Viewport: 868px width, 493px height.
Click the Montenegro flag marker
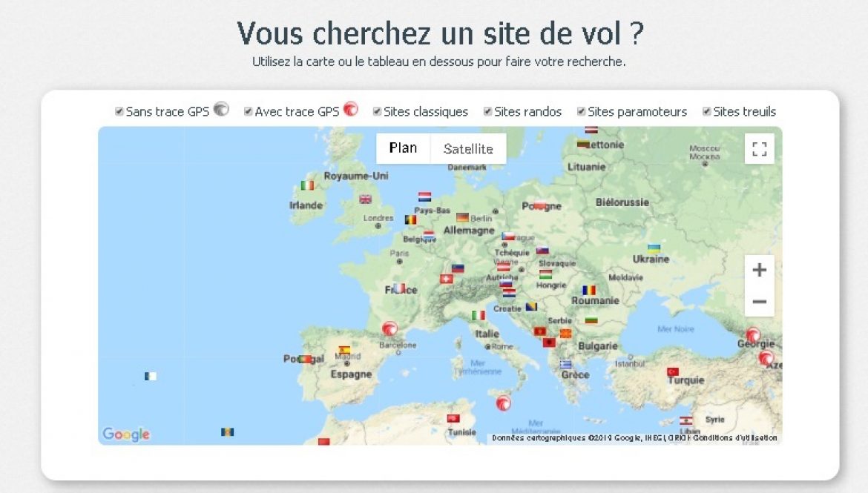(540, 331)
